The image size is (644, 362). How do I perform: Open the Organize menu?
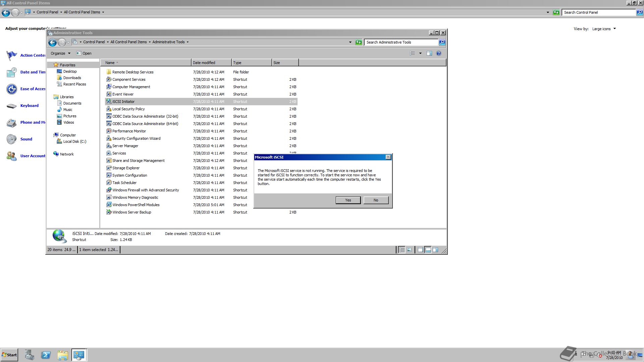pyautogui.click(x=60, y=53)
